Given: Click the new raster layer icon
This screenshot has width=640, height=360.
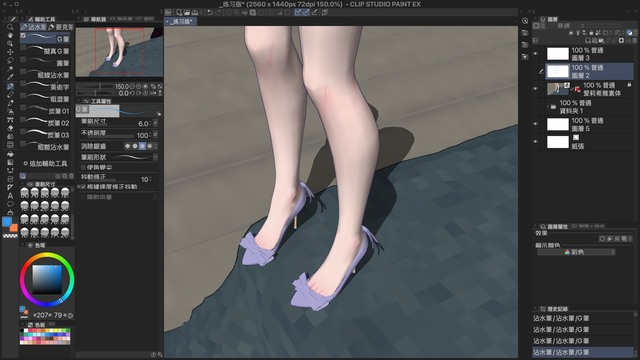Looking at the screenshot, I should 588,41.
